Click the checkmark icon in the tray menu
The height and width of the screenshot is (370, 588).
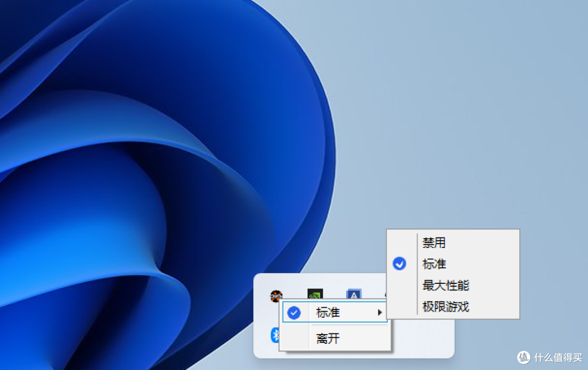(294, 313)
